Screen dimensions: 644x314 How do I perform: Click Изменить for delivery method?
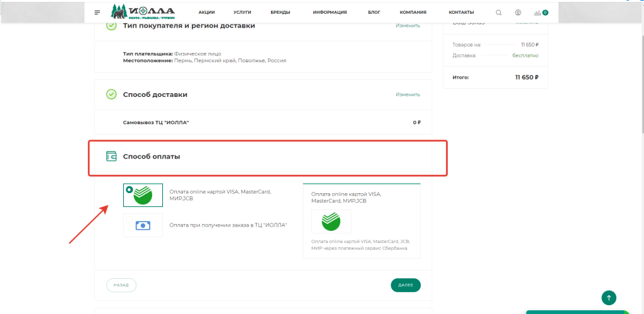[408, 94]
